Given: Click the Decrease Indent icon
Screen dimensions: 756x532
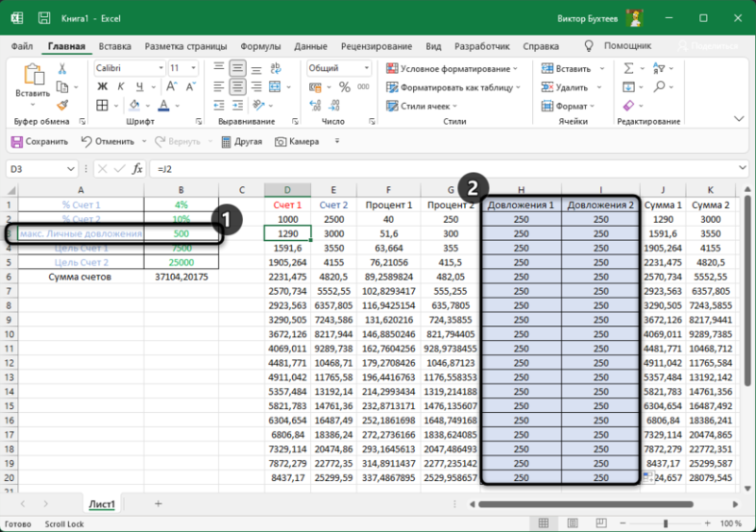Looking at the screenshot, I should click(219, 105).
